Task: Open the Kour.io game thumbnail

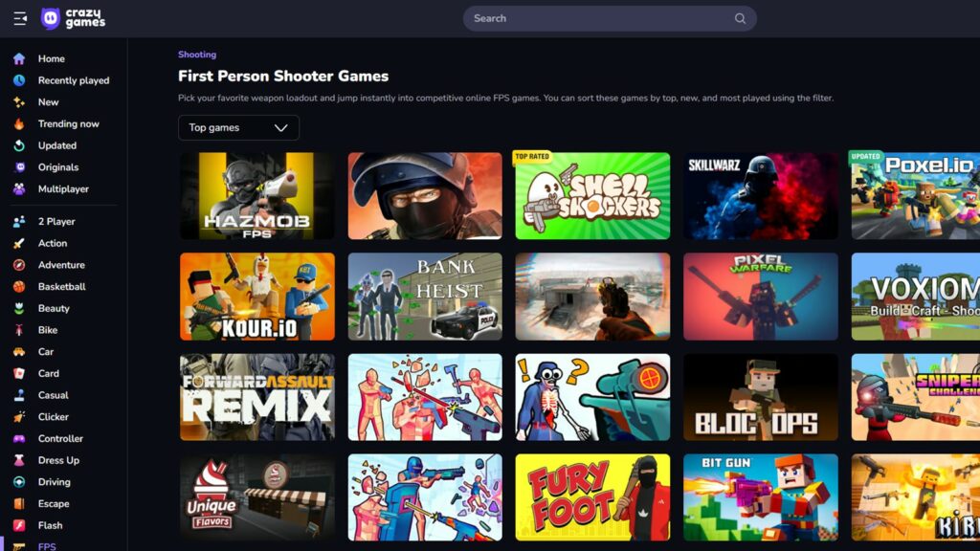Action: pos(256,297)
